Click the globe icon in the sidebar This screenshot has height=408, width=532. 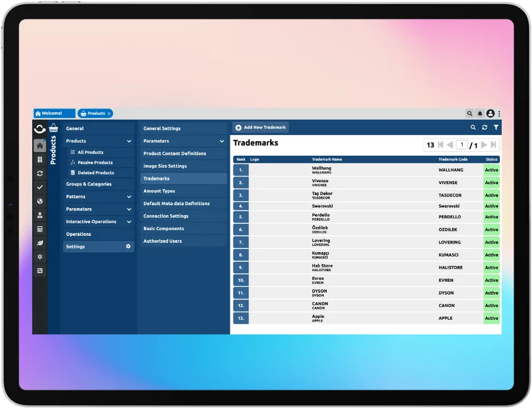[x=40, y=201]
